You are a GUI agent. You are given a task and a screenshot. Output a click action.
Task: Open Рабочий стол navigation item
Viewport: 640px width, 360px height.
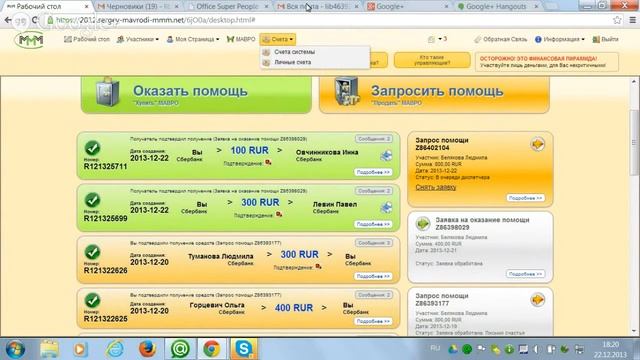tap(87, 39)
